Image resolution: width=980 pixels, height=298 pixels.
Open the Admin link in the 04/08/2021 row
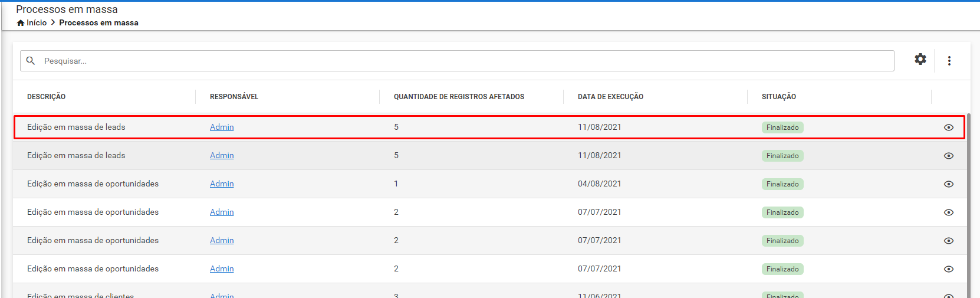click(x=222, y=184)
